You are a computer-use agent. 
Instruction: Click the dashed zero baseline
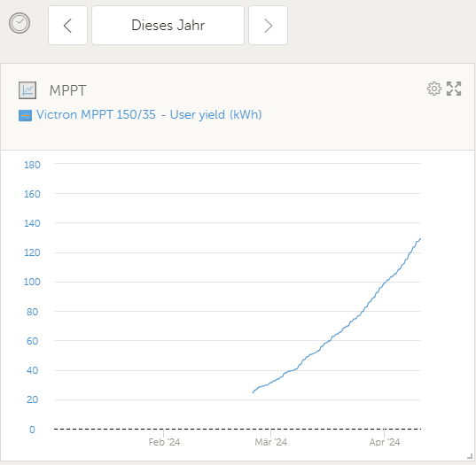238,429
